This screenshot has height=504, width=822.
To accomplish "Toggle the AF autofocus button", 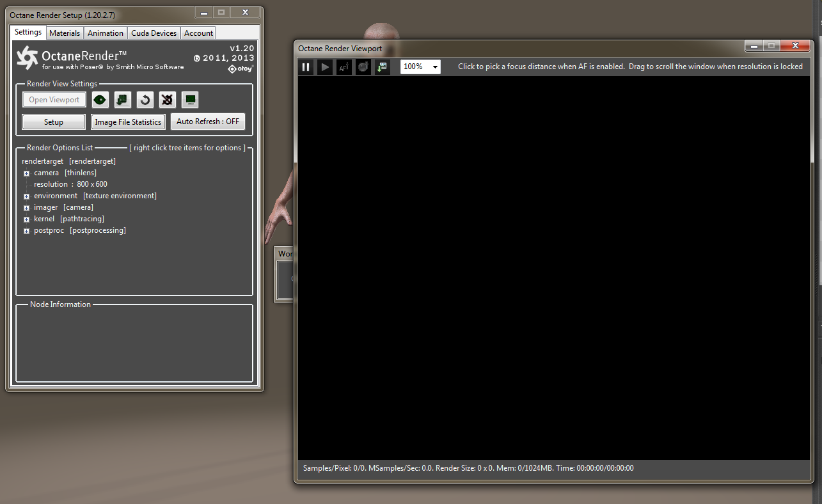I will (x=344, y=67).
